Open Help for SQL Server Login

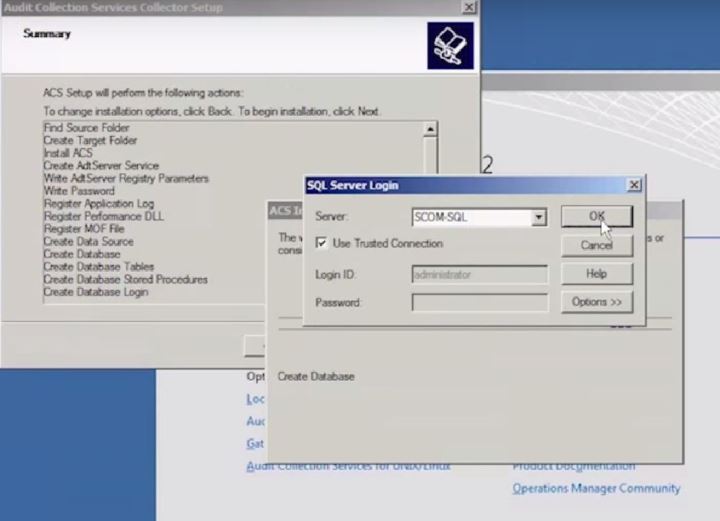(x=596, y=274)
